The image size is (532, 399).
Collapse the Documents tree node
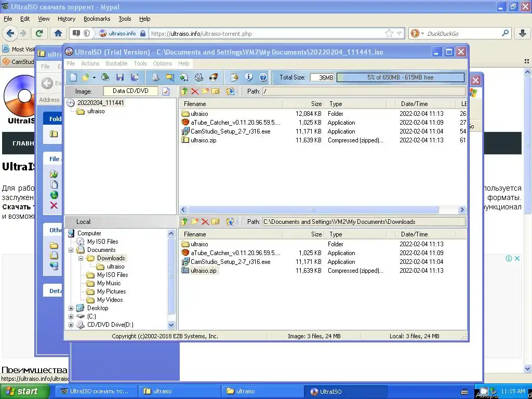71,250
